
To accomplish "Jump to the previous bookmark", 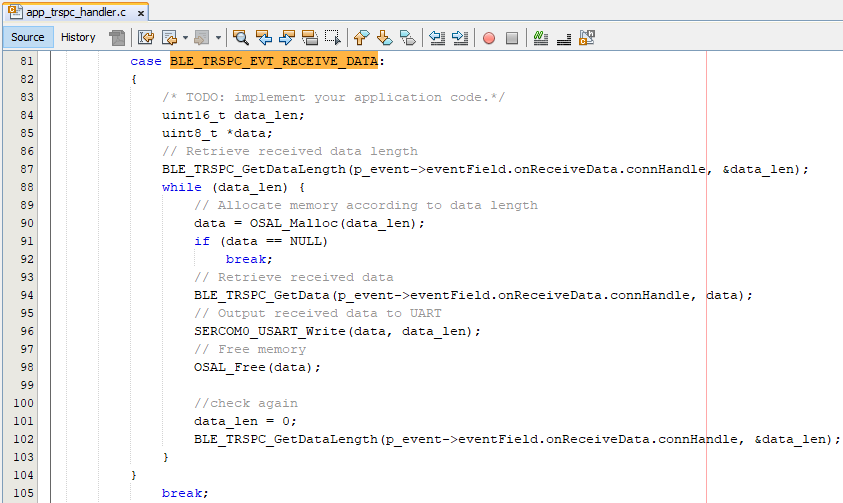I will [362, 38].
